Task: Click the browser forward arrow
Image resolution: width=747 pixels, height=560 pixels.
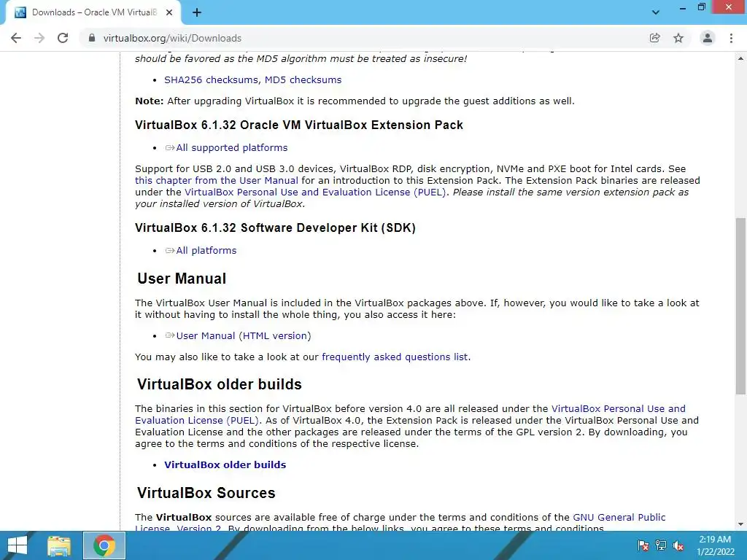Action: 39,38
